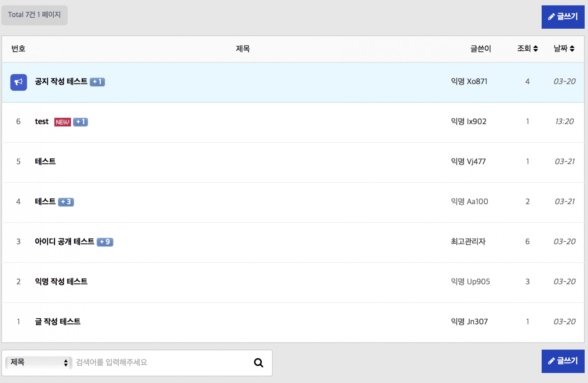Click the search keyword input field
The image size is (588, 383).
(x=162, y=363)
